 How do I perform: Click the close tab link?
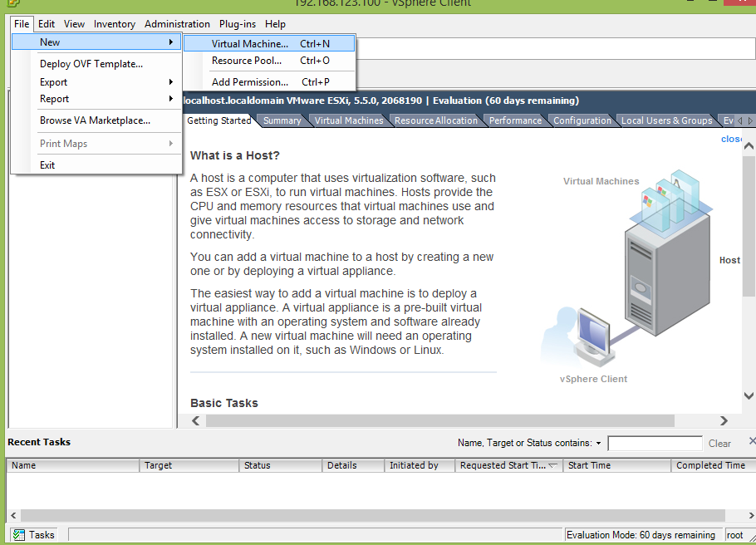731,139
